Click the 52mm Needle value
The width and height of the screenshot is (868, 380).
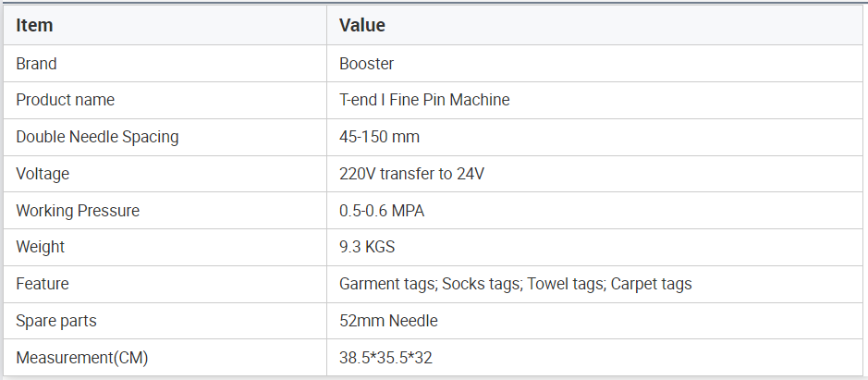point(388,321)
